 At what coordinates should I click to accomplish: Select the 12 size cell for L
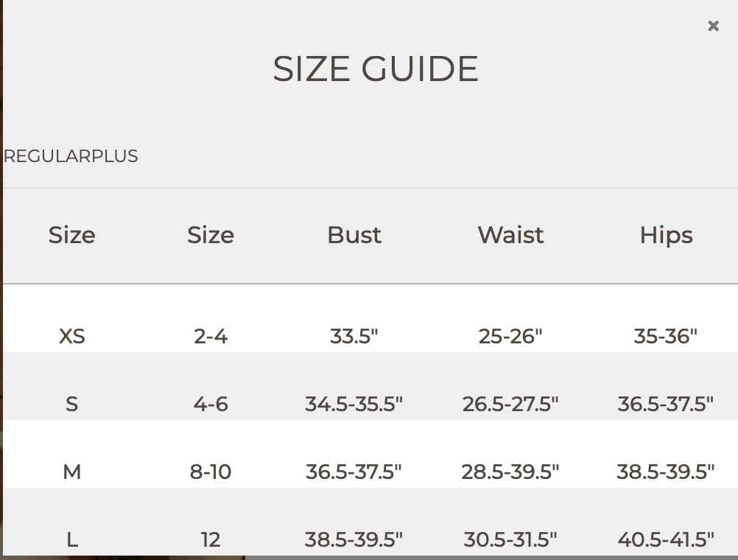click(211, 539)
